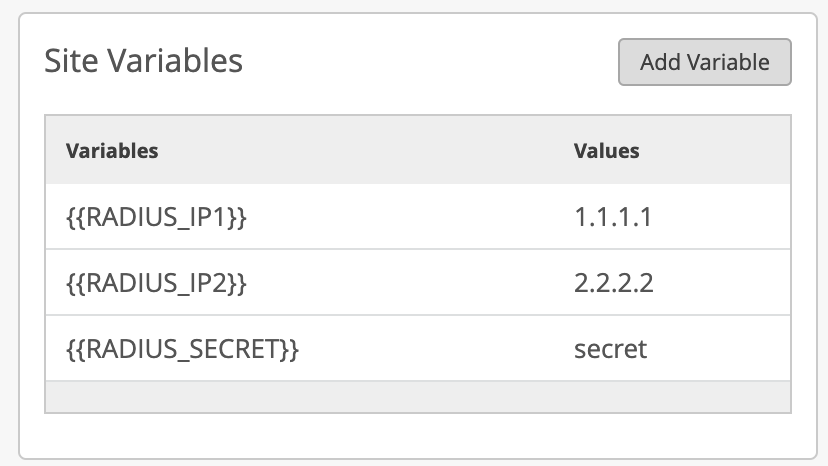This screenshot has width=828, height=466.
Task: Click the 1.1.1.1 value cell
Action: coord(613,217)
